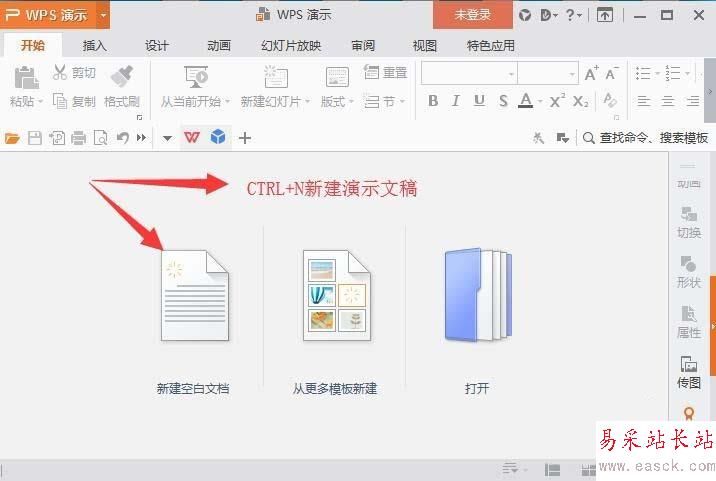Click the blue cube icon tab
This screenshot has height=481, width=716.
pyautogui.click(x=218, y=137)
